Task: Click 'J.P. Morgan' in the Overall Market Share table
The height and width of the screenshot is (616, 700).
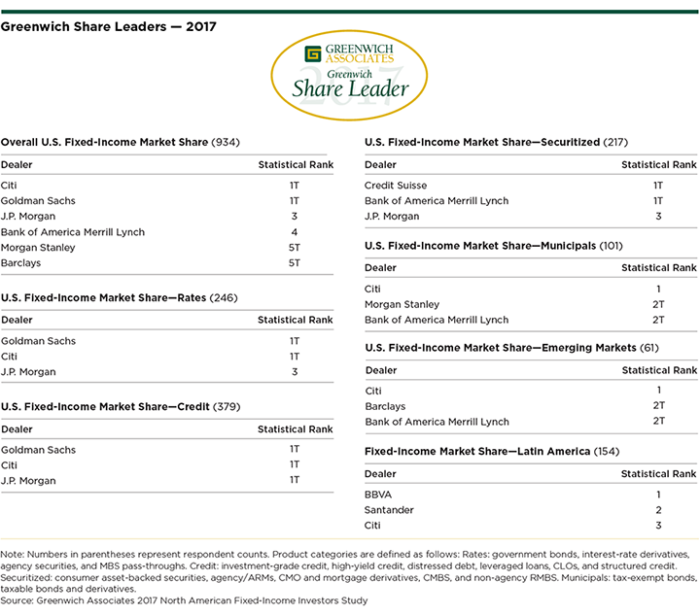Action: [x=28, y=217]
